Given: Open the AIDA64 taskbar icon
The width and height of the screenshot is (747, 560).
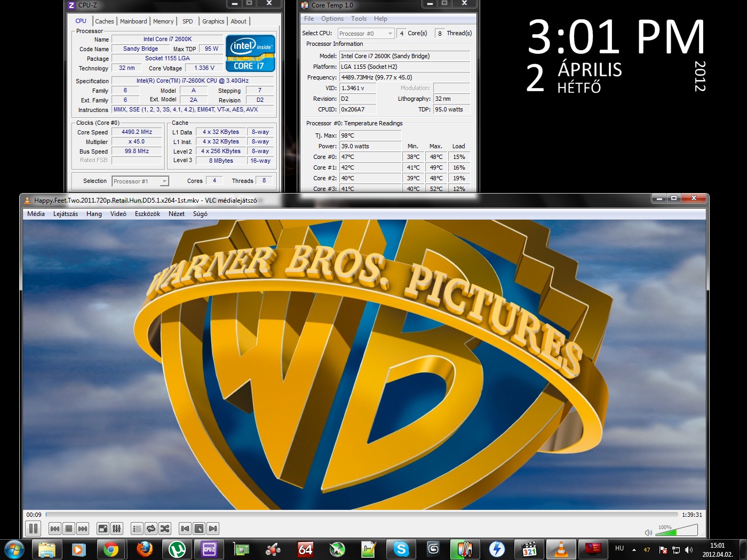Looking at the screenshot, I should (x=305, y=549).
